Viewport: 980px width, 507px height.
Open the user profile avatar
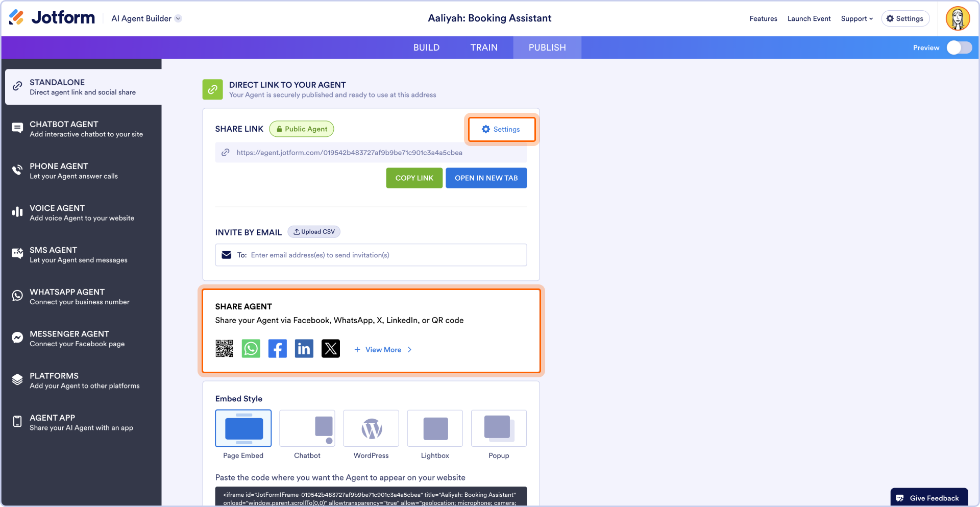958,18
